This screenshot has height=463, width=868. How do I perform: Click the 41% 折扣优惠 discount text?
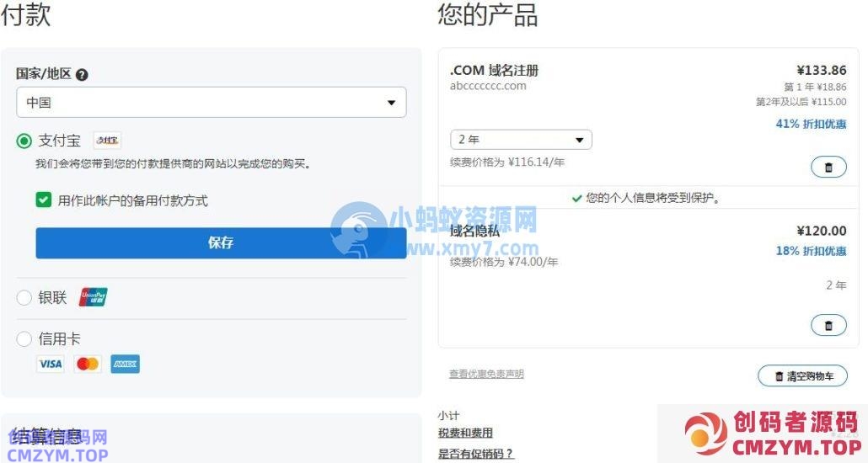pos(811,124)
